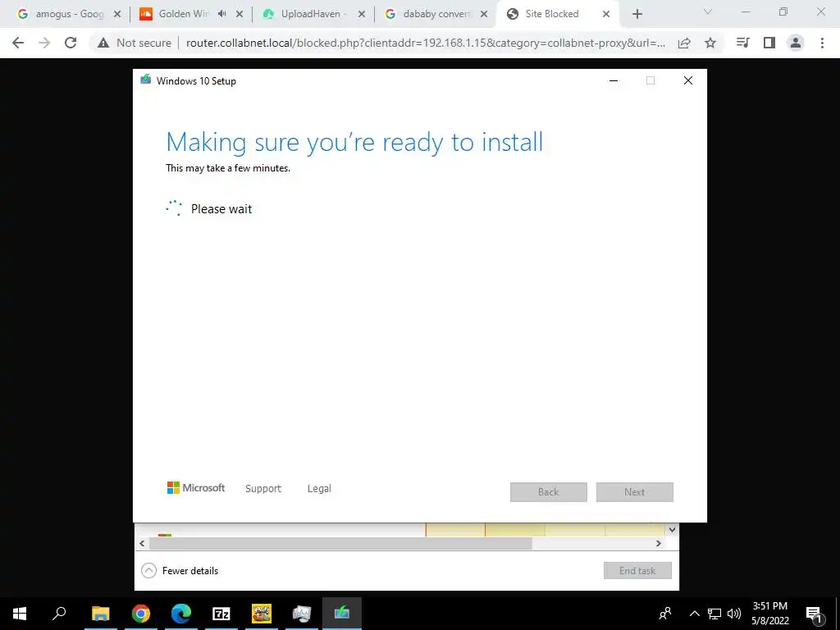Viewport: 840px width, 630px height.
Task: Share this page from address bar
Action: click(x=684, y=43)
